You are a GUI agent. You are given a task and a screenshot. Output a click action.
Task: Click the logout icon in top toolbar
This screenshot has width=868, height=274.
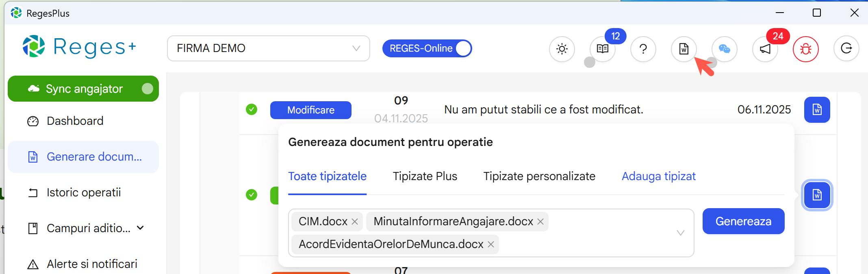pos(846,48)
